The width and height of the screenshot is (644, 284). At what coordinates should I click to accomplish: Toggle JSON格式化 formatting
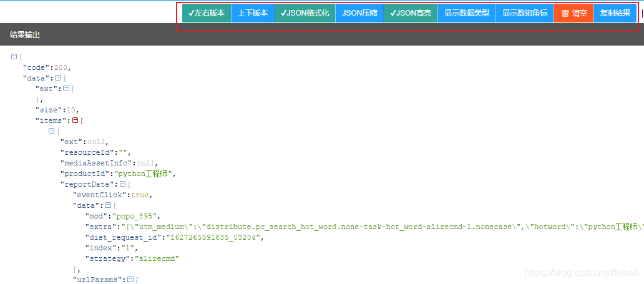(x=305, y=12)
